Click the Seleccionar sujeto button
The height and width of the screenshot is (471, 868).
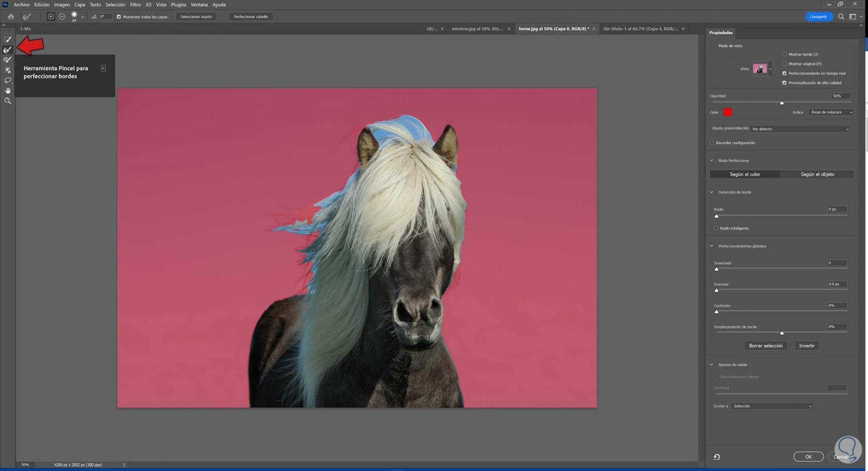click(196, 17)
